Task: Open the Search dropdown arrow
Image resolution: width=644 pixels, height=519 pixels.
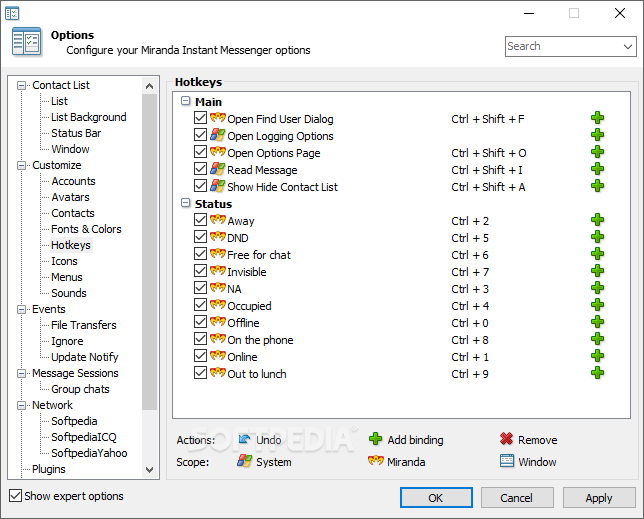Action: pos(628,46)
